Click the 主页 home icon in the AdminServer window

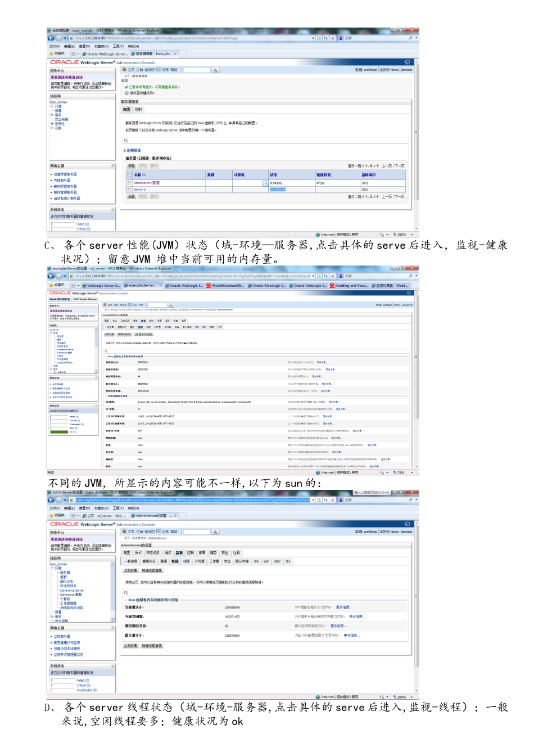125,532
